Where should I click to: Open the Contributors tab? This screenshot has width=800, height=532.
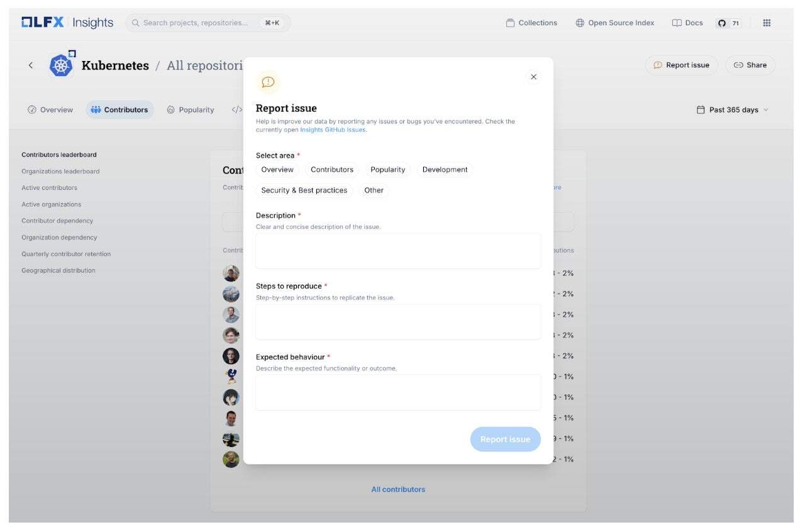tap(119, 110)
